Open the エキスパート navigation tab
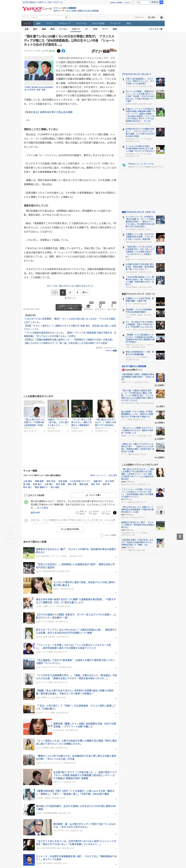 tap(64, 24)
